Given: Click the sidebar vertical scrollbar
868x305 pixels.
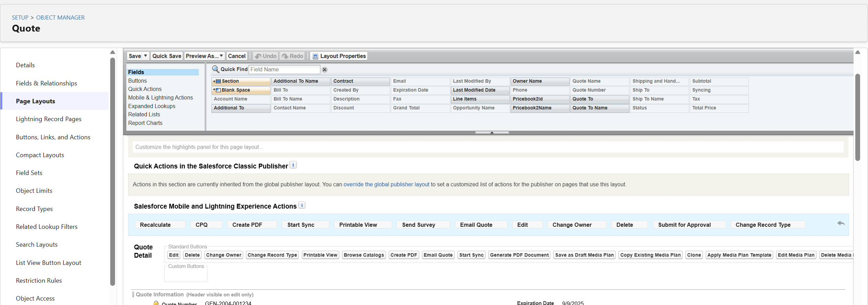Looking at the screenshot, I should pos(113,172).
